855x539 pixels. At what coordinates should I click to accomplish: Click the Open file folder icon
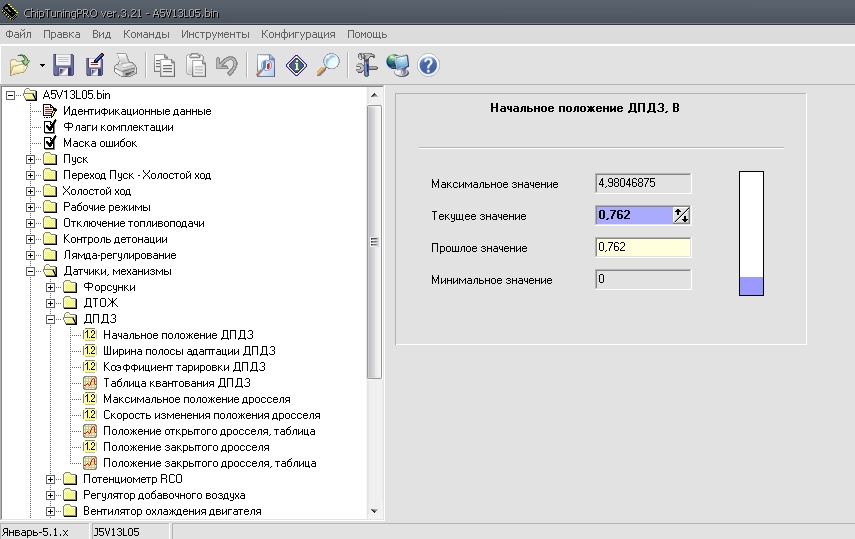coord(20,66)
